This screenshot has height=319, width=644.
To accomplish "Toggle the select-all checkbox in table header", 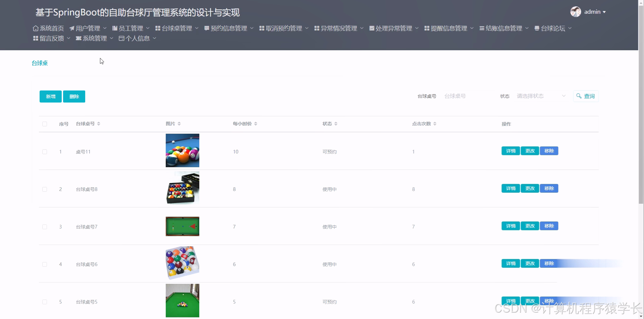I will [x=45, y=124].
